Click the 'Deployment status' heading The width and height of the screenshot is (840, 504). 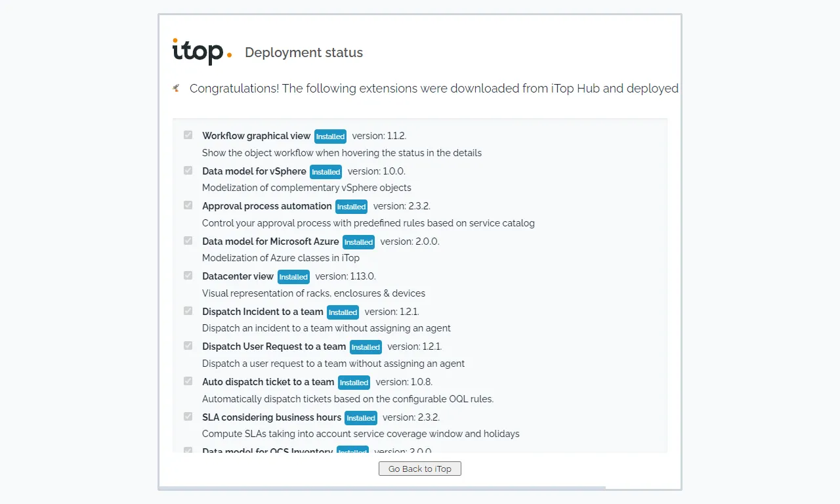(304, 52)
